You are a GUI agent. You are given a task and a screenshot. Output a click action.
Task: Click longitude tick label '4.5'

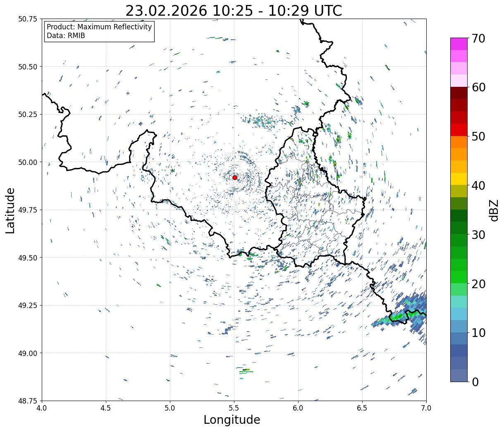pos(106,408)
